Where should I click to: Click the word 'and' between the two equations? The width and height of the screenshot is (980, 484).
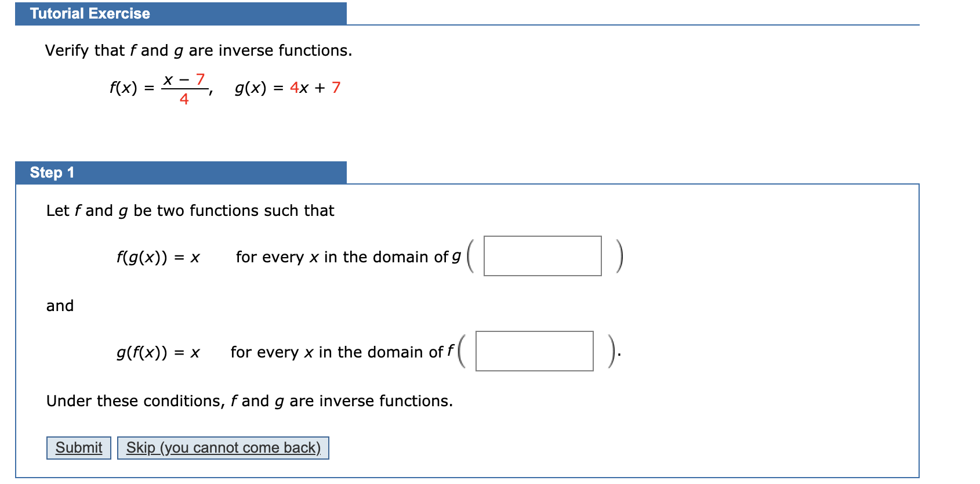point(60,306)
